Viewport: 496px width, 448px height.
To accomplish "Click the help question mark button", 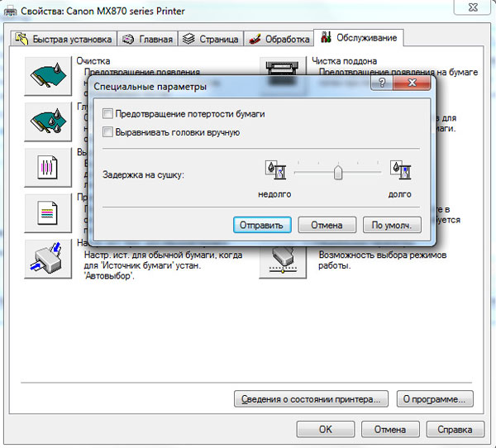I will pyautogui.click(x=382, y=83).
